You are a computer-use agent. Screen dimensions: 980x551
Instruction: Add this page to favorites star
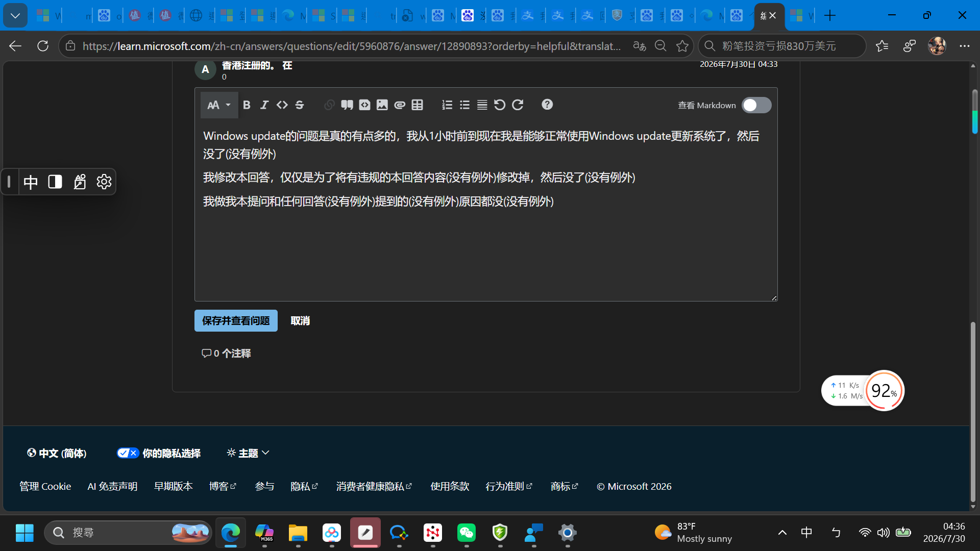(x=682, y=46)
